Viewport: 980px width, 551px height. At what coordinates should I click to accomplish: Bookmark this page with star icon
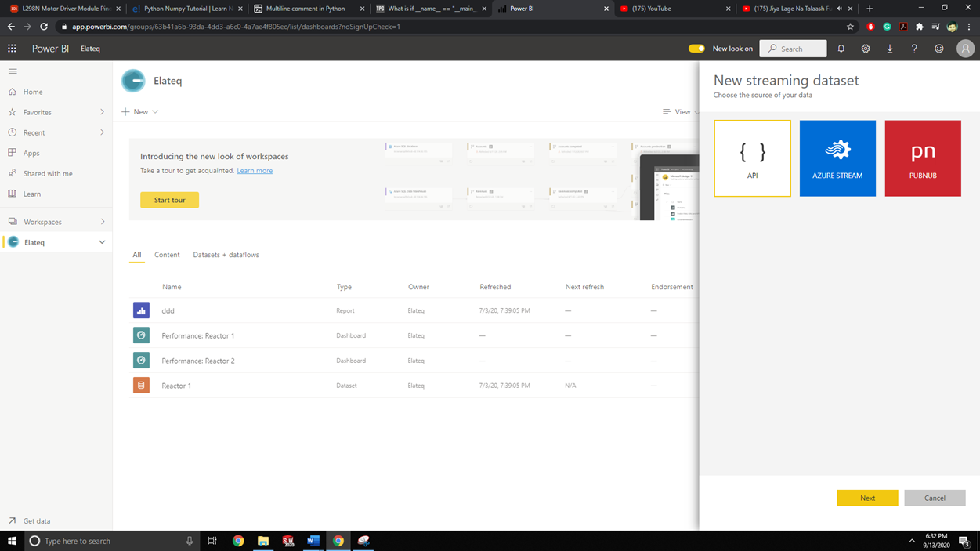[850, 27]
